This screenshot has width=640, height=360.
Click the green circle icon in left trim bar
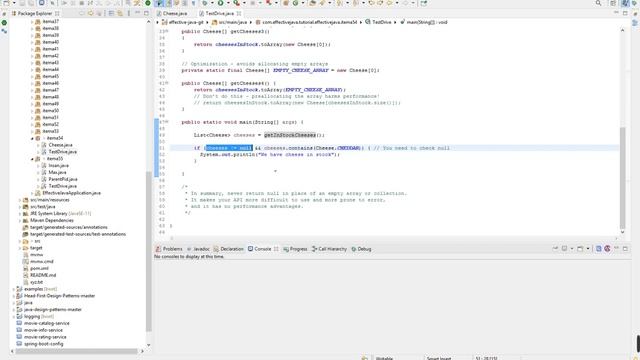(4, 22)
